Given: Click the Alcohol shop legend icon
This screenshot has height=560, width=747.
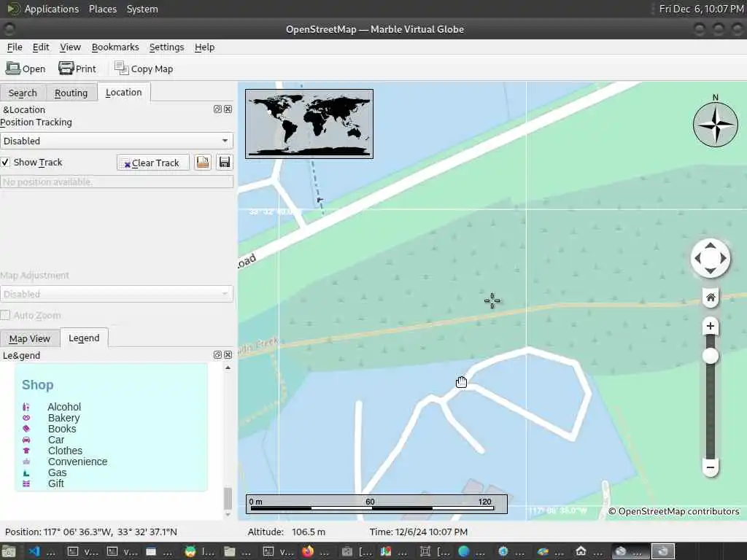Looking at the screenshot, I should coord(26,407).
